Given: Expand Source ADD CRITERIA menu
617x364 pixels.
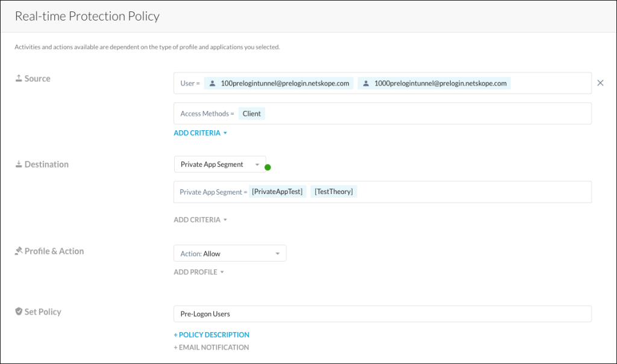Looking at the screenshot, I should coord(200,133).
